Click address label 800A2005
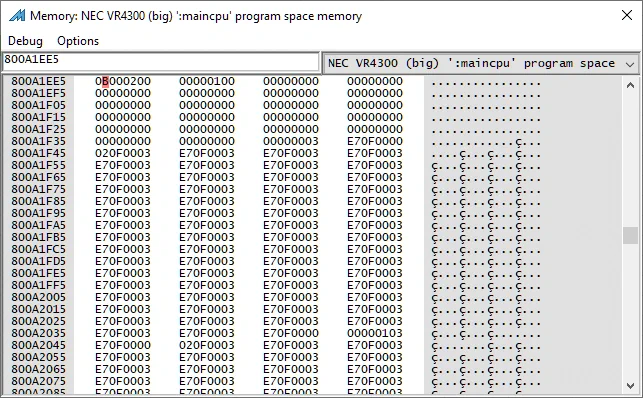 point(39,297)
